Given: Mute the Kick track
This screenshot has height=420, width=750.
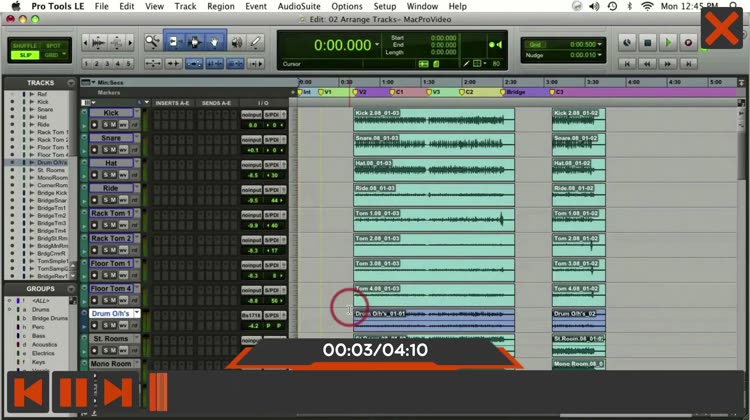Looking at the screenshot, I should 113,125.
